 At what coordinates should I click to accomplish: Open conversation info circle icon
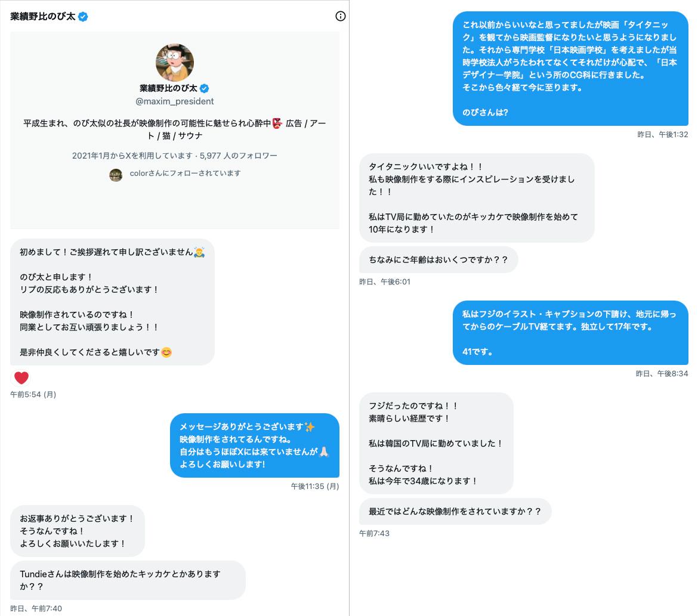(340, 17)
